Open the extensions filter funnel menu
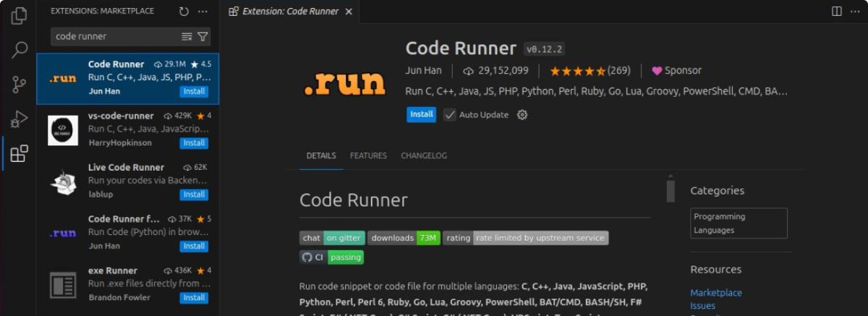The height and width of the screenshot is (316, 868). click(203, 36)
